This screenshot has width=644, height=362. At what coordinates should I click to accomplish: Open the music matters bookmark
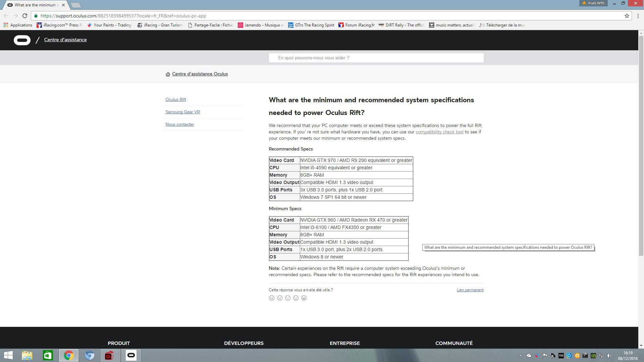452,25
